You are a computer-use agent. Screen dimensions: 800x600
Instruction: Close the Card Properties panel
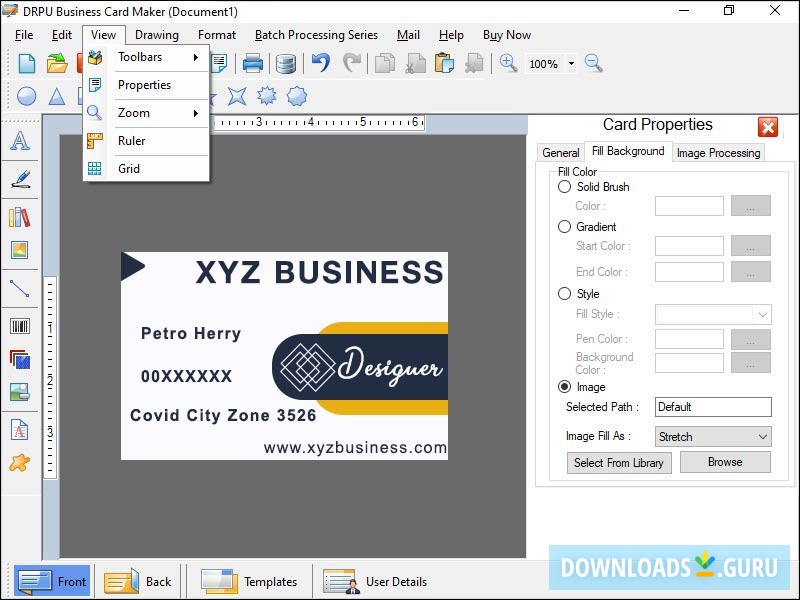(768, 127)
